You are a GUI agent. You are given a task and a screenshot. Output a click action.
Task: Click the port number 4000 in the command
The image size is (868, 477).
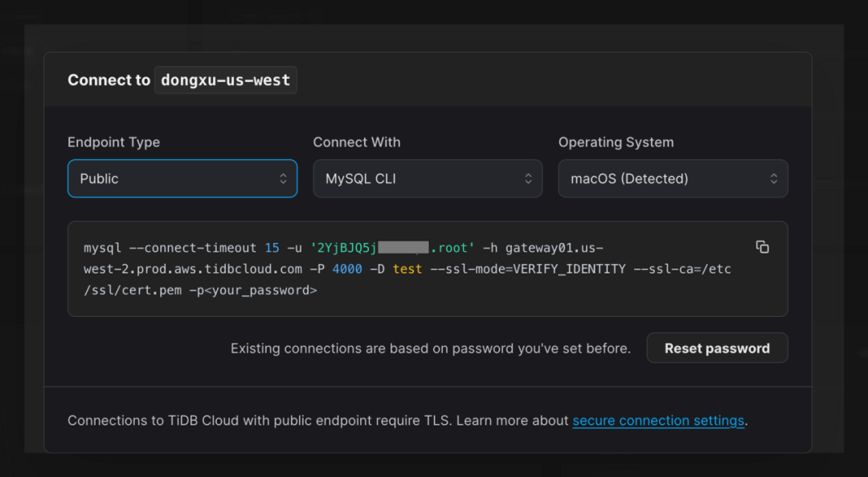click(x=347, y=269)
